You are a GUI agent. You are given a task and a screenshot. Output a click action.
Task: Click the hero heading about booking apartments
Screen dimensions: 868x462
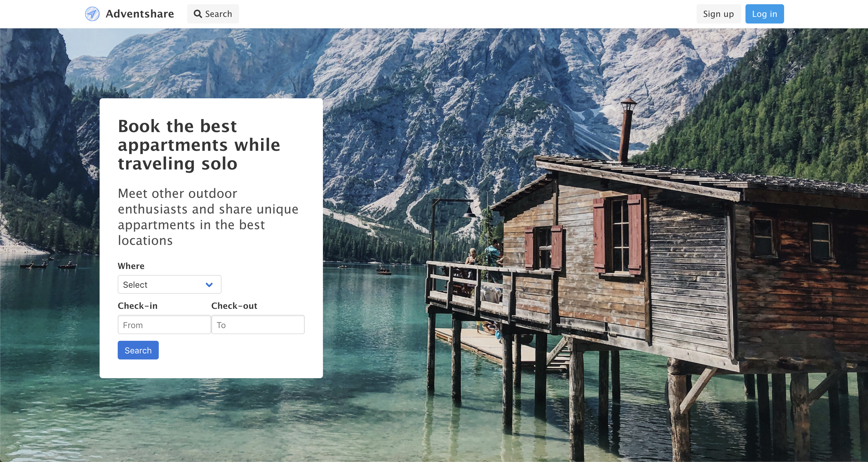(x=199, y=145)
